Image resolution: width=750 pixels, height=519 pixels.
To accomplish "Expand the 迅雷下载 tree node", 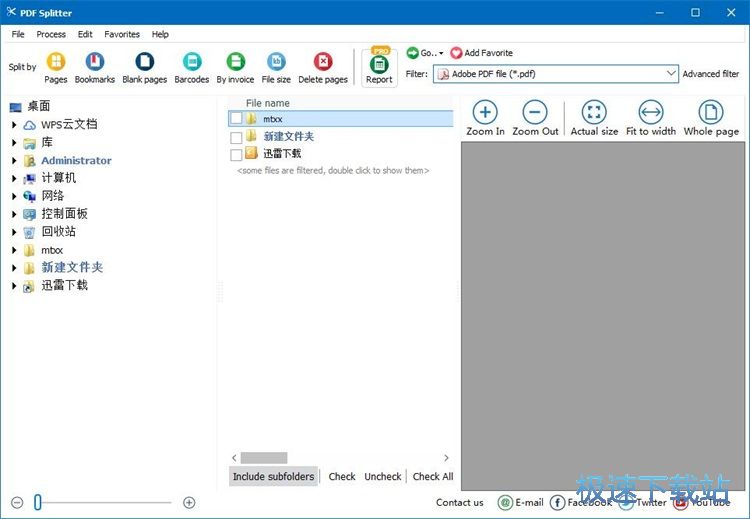I will pos(14,286).
